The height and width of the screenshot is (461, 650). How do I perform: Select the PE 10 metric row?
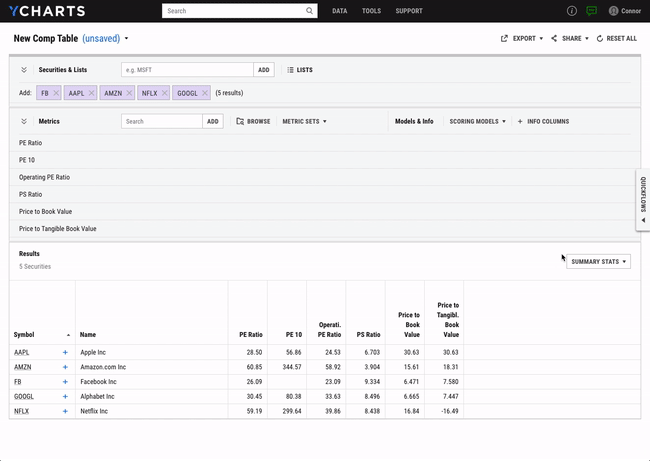pyautogui.click(x=325, y=160)
